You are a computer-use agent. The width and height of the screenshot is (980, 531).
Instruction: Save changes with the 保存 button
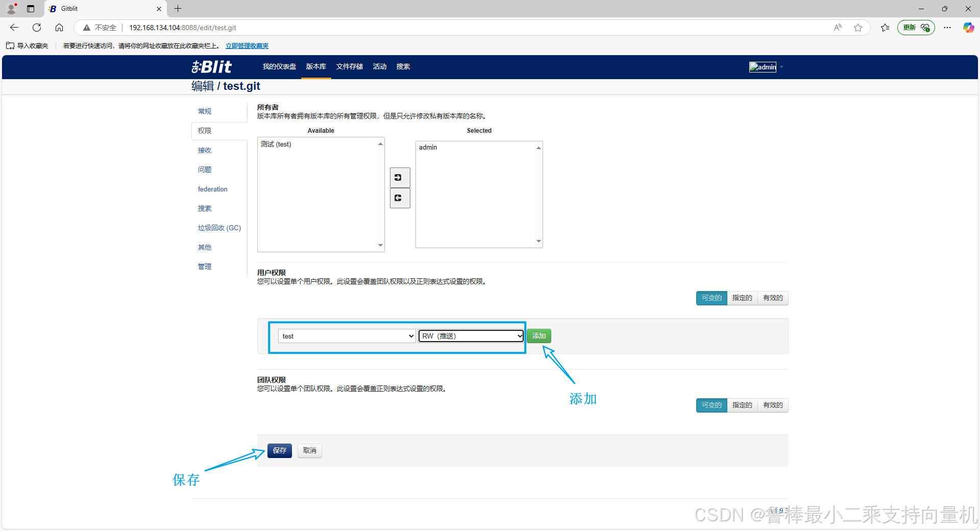279,451
